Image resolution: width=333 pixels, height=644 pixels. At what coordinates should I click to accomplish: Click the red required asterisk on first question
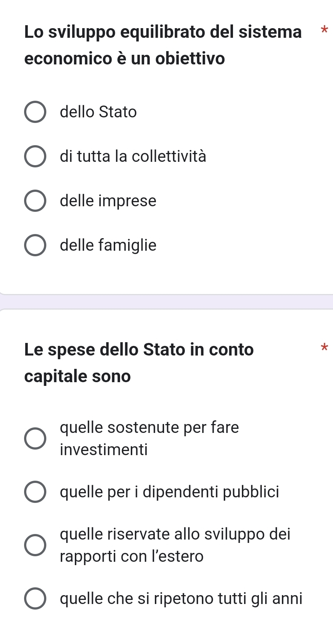point(324,30)
